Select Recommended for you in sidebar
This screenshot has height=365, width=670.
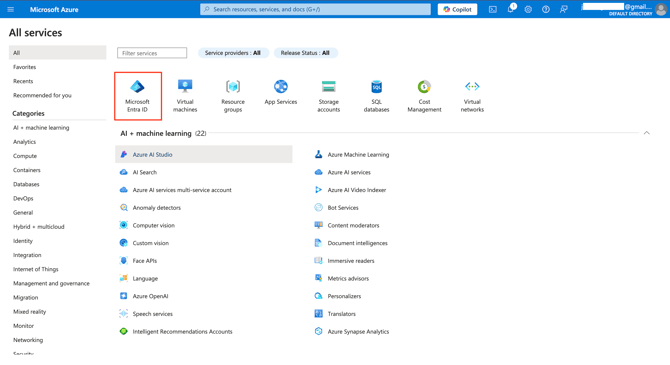(x=42, y=95)
